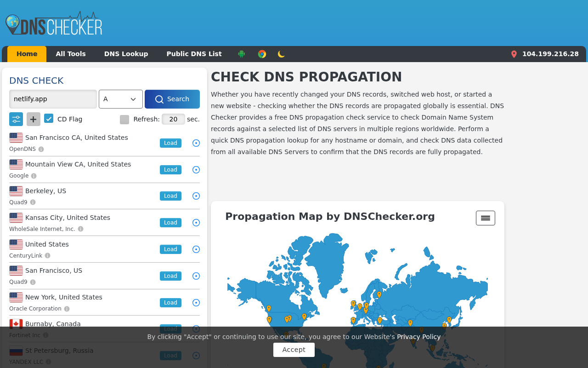Open the Chrome extension icon link
The width and height of the screenshot is (588, 368).
point(262,54)
